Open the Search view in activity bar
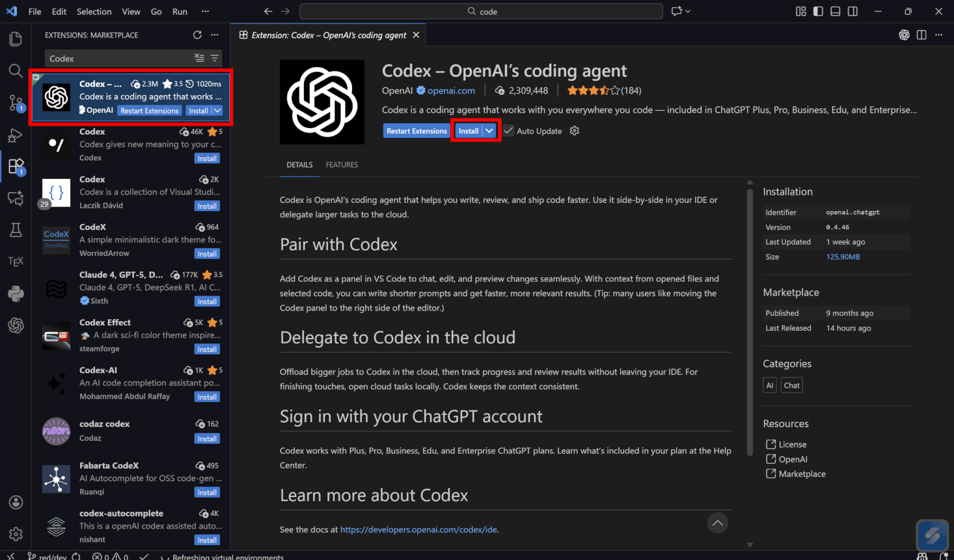 tap(15, 71)
